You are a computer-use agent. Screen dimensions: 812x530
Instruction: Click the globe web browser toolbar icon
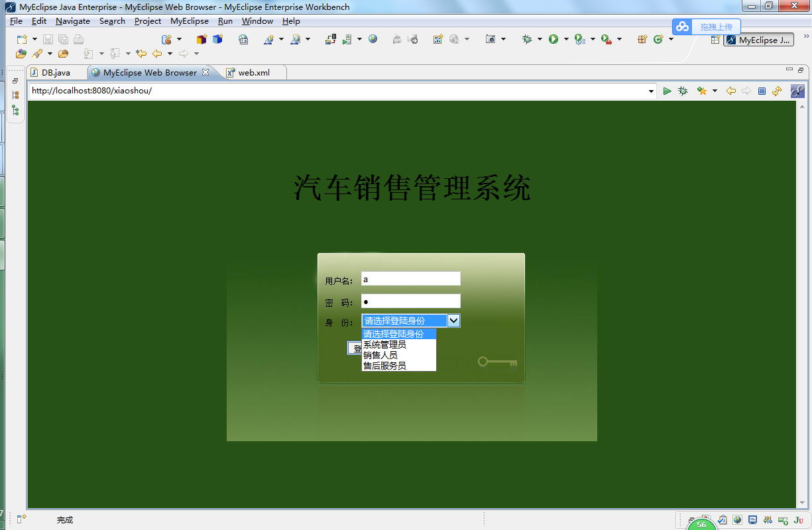click(x=373, y=40)
